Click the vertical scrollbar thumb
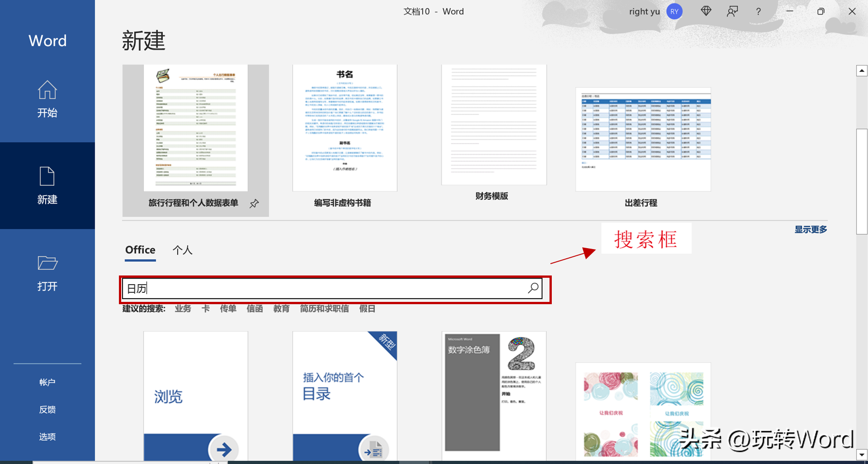Viewport: 868px width, 464px height. pyautogui.click(x=862, y=182)
